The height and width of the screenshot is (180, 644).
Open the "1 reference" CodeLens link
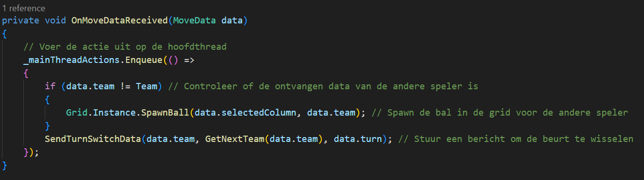click(x=24, y=8)
